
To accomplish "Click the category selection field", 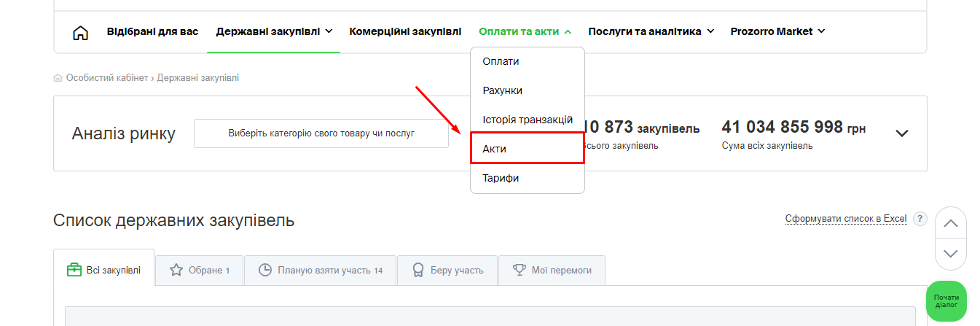I will (x=321, y=133).
